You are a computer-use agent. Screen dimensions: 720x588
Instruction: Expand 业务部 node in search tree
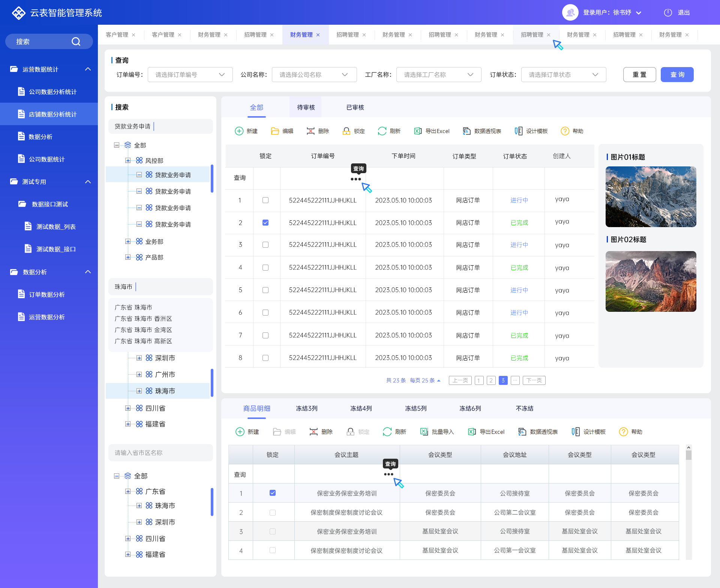127,241
